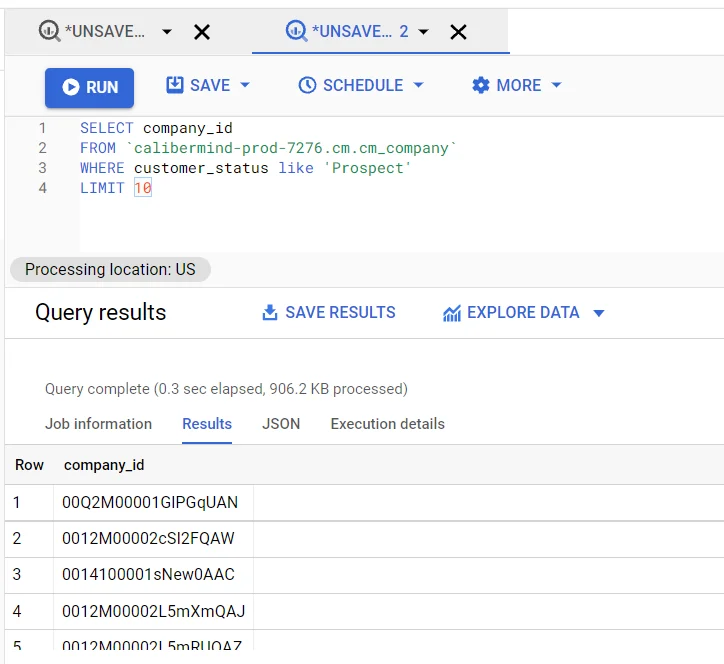Click the SAVE RESULTS button
This screenshot has width=724, height=664.
pos(329,313)
